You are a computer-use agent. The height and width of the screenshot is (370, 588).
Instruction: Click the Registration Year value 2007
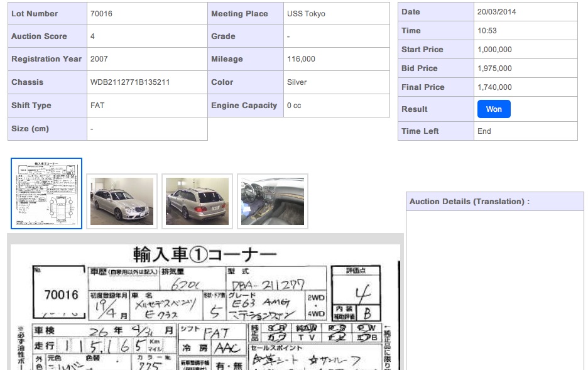pyautogui.click(x=99, y=59)
